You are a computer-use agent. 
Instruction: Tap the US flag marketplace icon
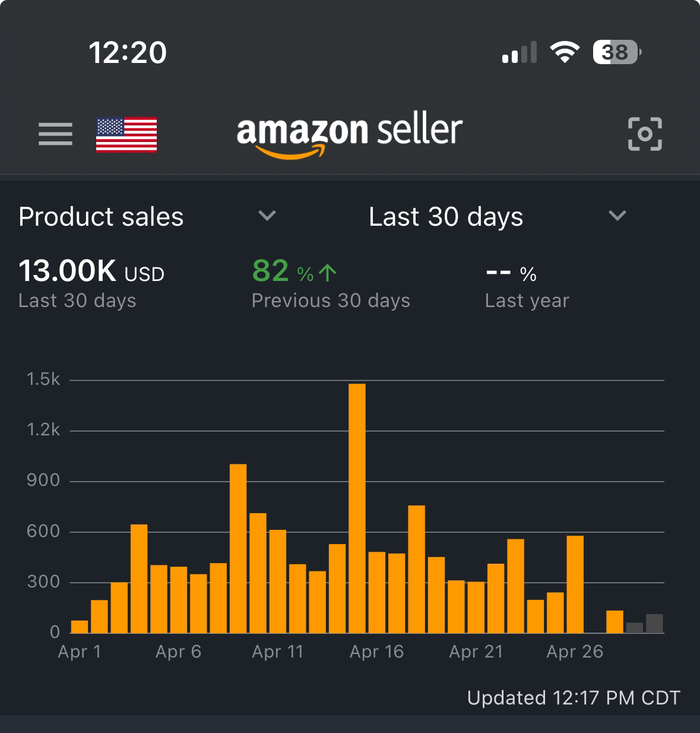click(x=126, y=134)
